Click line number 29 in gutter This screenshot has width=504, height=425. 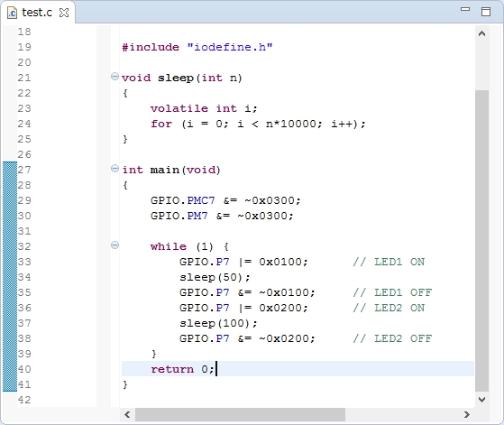24,200
